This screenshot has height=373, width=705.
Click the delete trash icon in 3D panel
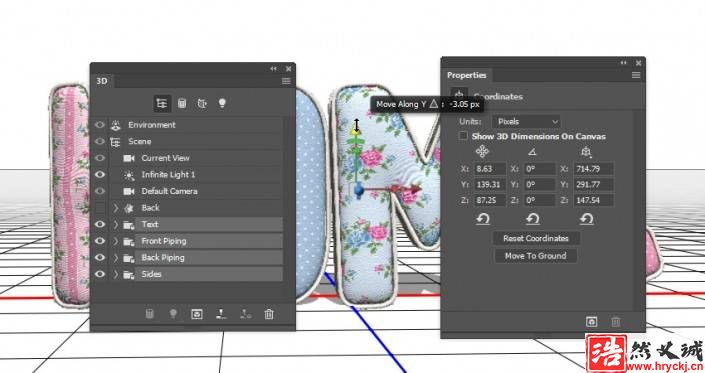[268, 314]
